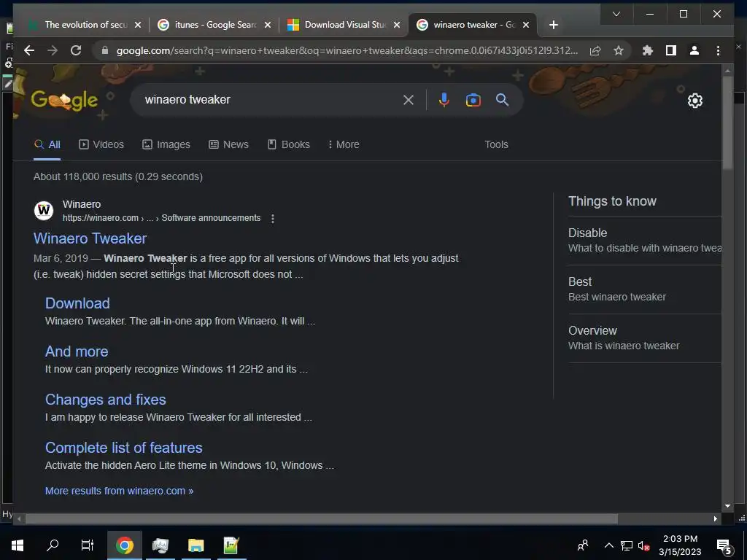Filter results by Videos
Screen dimensions: 747x560
click(101, 145)
